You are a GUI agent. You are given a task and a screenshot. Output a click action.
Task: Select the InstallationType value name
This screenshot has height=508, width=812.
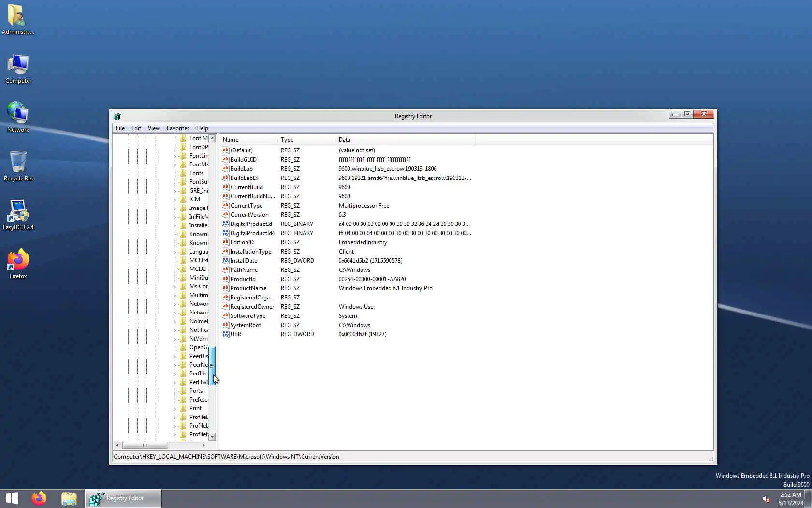(251, 252)
